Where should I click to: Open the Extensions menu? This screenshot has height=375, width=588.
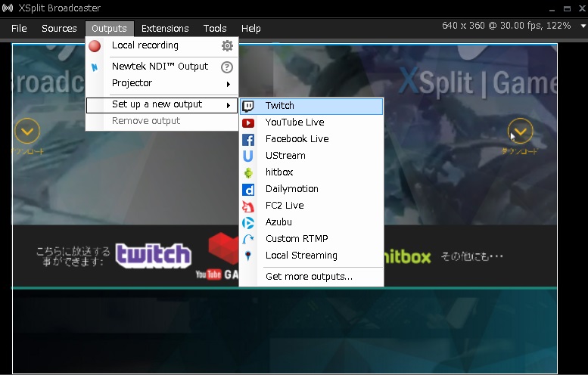click(x=165, y=29)
